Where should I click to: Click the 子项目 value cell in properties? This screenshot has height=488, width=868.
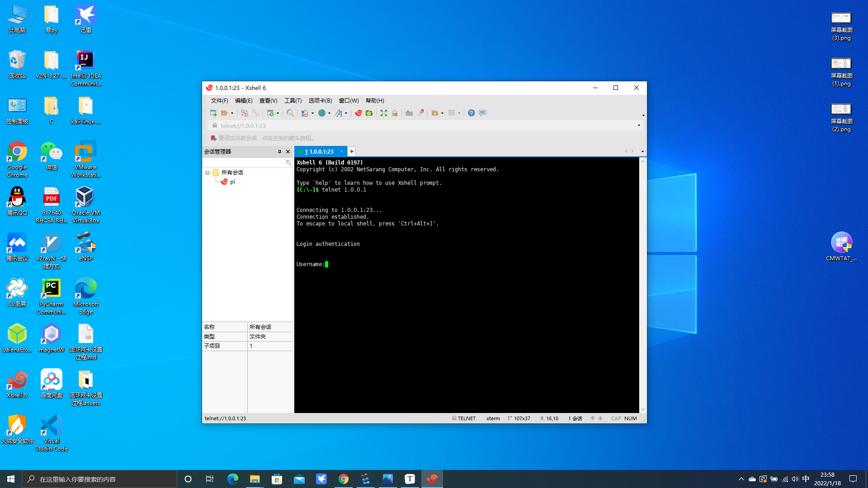point(270,346)
